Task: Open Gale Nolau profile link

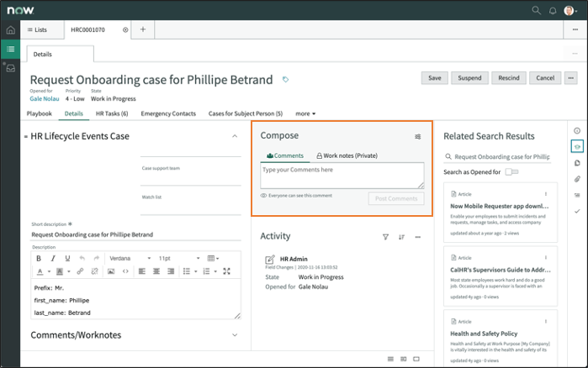Action: 45,99
